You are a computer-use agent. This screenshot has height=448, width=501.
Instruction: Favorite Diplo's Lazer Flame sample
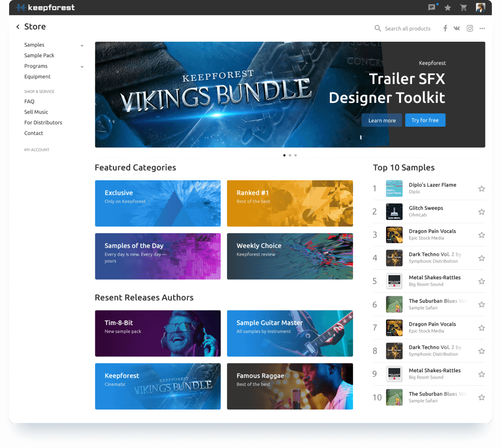pyautogui.click(x=482, y=189)
